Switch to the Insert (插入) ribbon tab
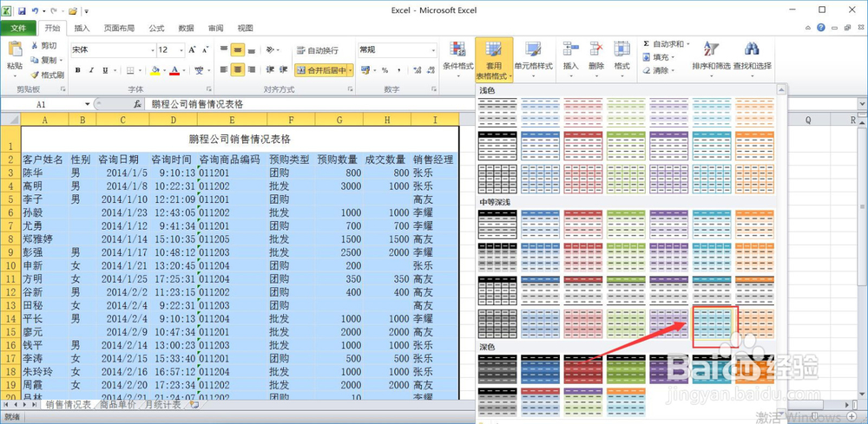The width and height of the screenshot is (868, 424). (x=82, y=29)
